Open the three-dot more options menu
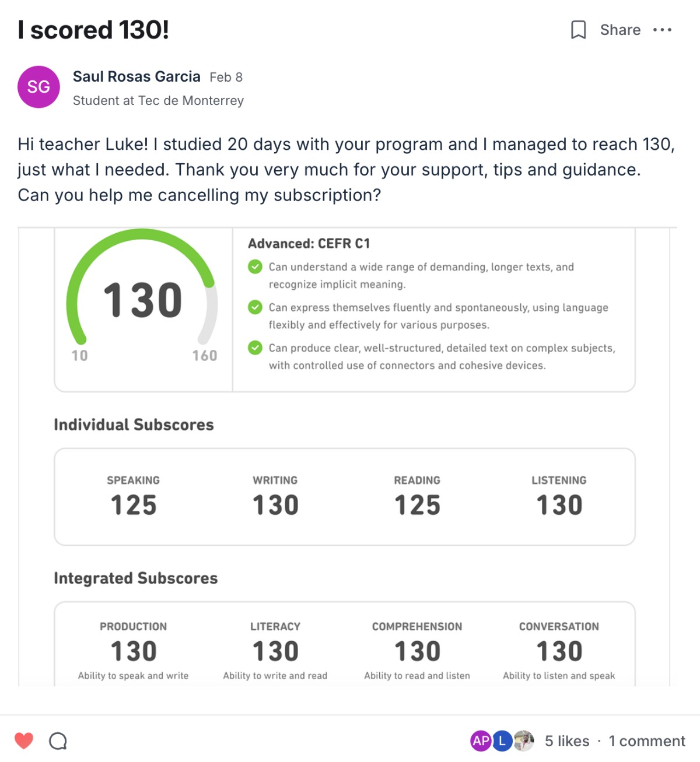This screenshot has width=700, height=762. tap(662, 30)
